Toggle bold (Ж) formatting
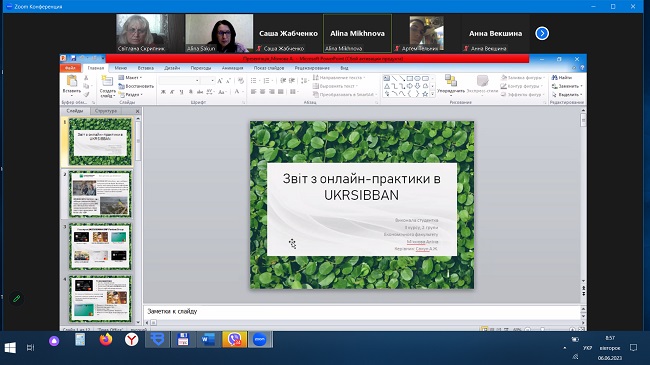This screenshot has width=650, height=365. click(163, 92)
